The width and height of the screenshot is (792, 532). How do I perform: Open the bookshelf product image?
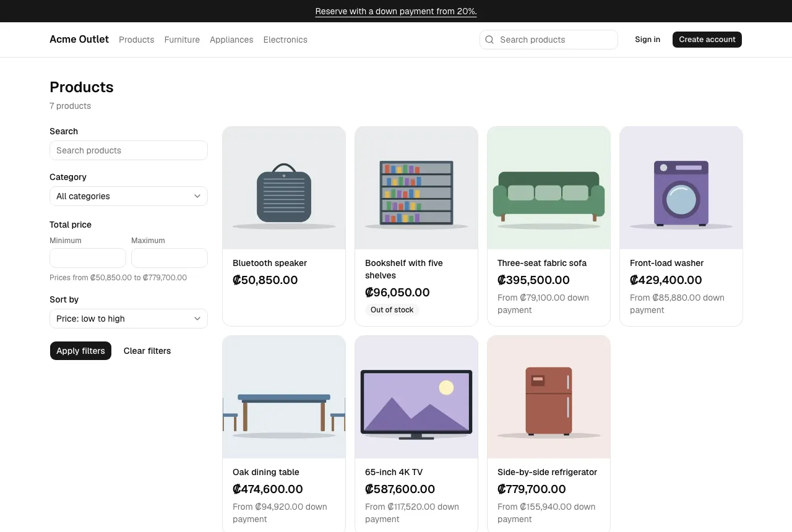click(416, 188)
